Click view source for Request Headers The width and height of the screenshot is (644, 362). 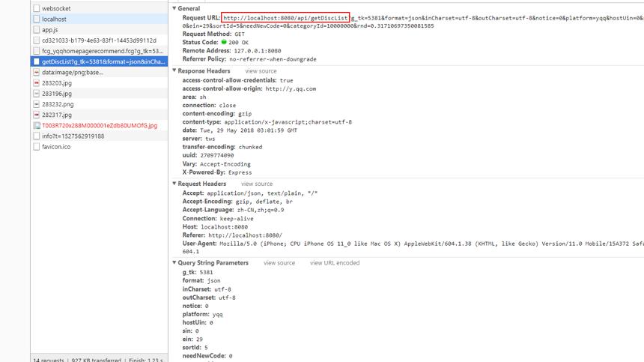(x=257, y=184)
